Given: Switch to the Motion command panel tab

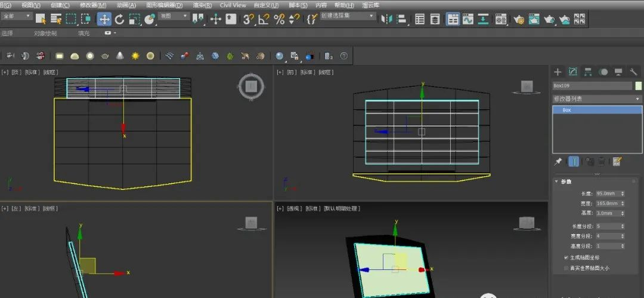Looking at the screenshot, I should 603,72.
